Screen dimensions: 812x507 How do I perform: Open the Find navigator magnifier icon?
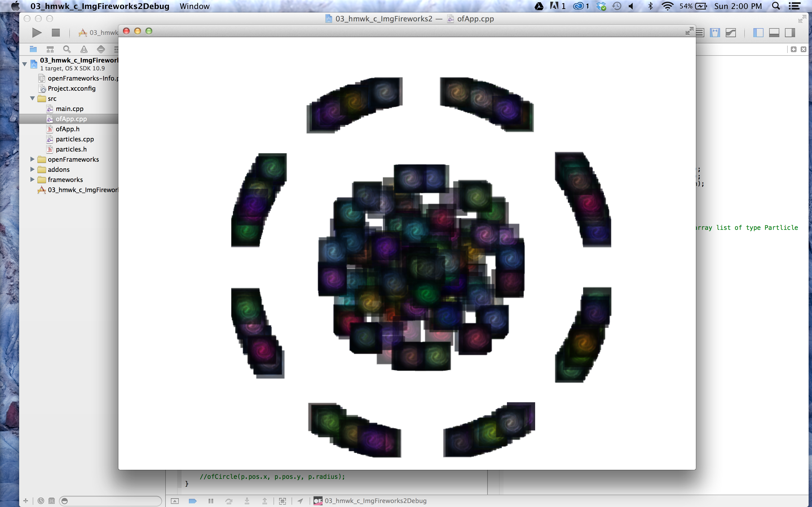tap(67, 50)
